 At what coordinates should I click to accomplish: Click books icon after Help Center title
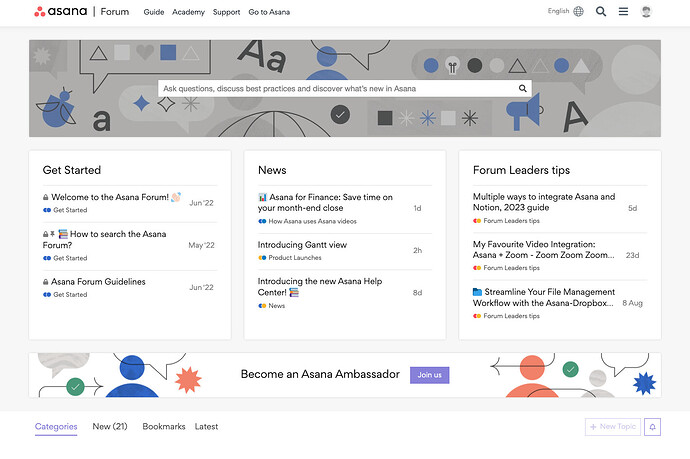[x=294, y=292]
